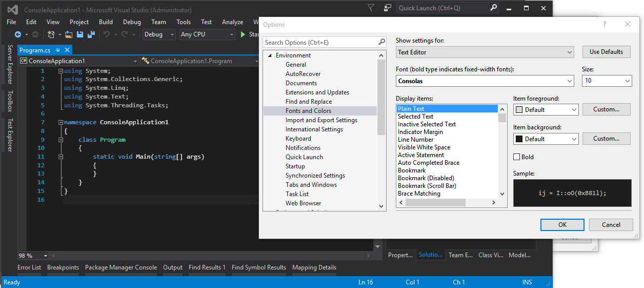Click the Navigate Forward arrow icon
Screen dimensions: 644x288
(x=35, y=34)
